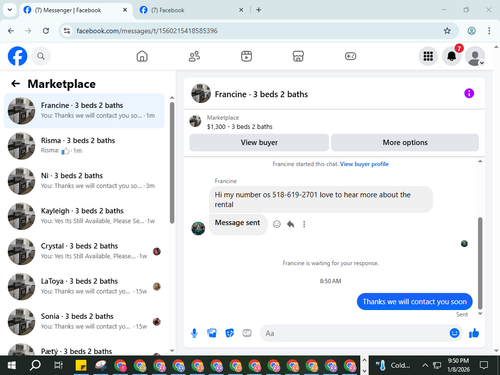500x375 pixels.
Task: Open Chrome profile icon in toolbar
Action: (x=471, y=31)
